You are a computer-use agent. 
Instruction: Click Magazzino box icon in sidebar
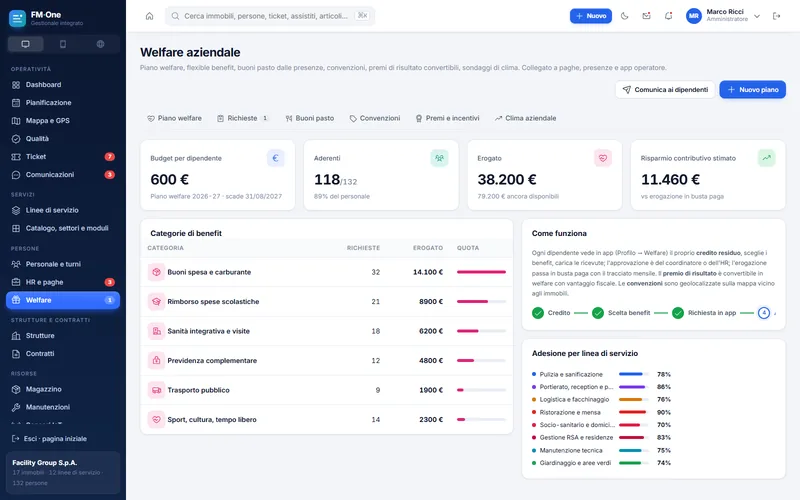coord(16,389)
